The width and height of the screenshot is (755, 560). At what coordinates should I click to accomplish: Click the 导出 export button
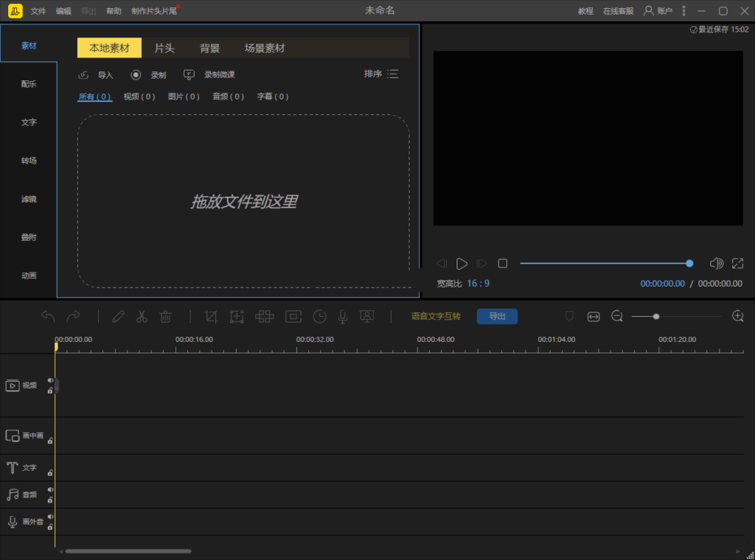pyautogui.click(x=497, y=316)
